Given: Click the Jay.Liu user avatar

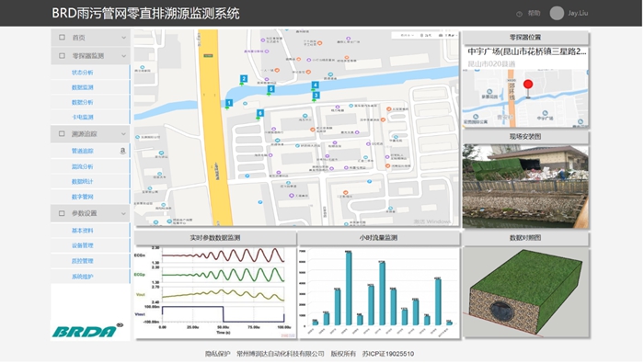Looking at the screenshot, I should pos(557,13).
